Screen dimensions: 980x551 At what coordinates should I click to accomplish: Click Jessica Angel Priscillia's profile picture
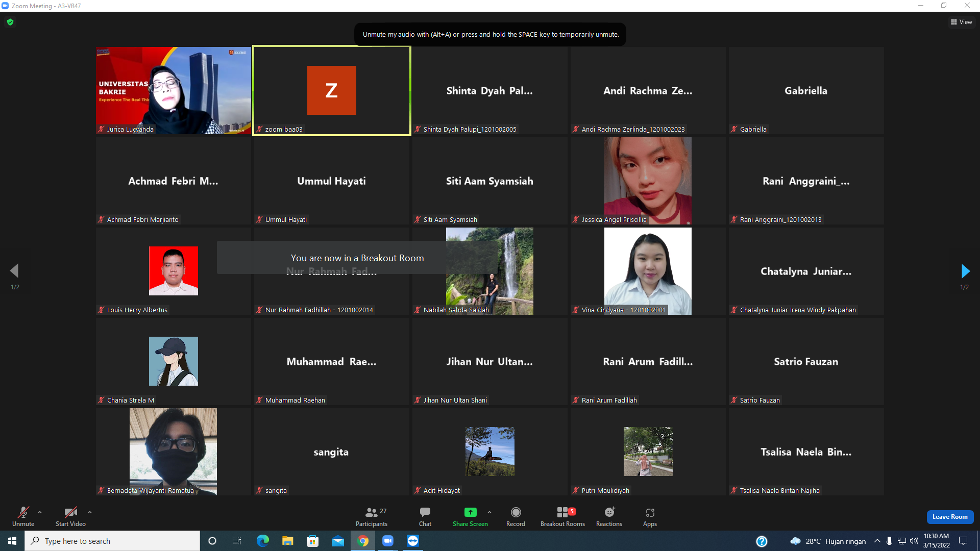tap(648, 181)
